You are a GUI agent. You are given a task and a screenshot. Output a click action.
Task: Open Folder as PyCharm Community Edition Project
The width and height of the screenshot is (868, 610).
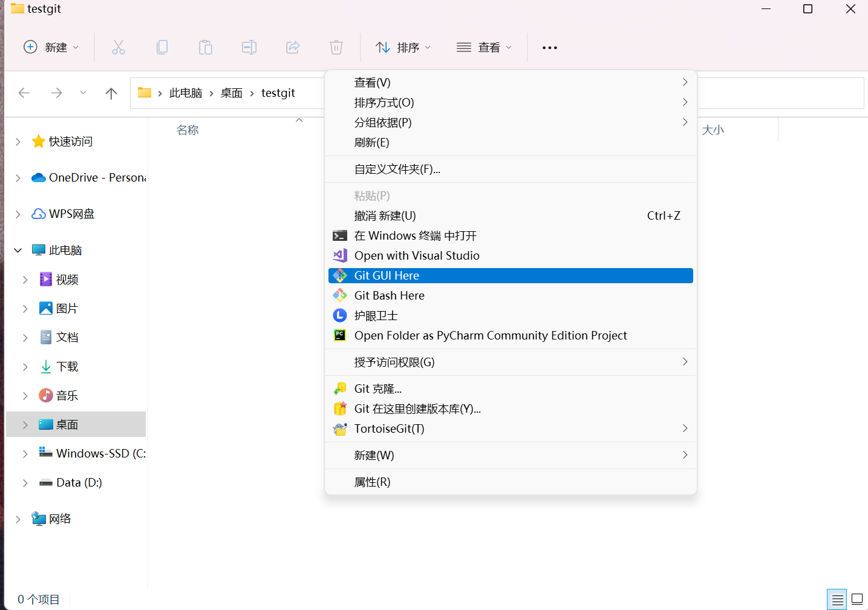(491, 335)
